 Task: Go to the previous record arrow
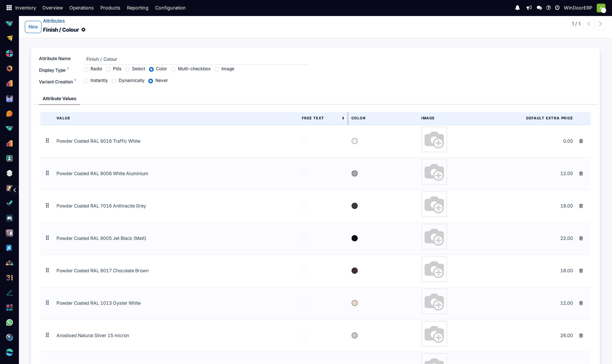click(589, 24)
